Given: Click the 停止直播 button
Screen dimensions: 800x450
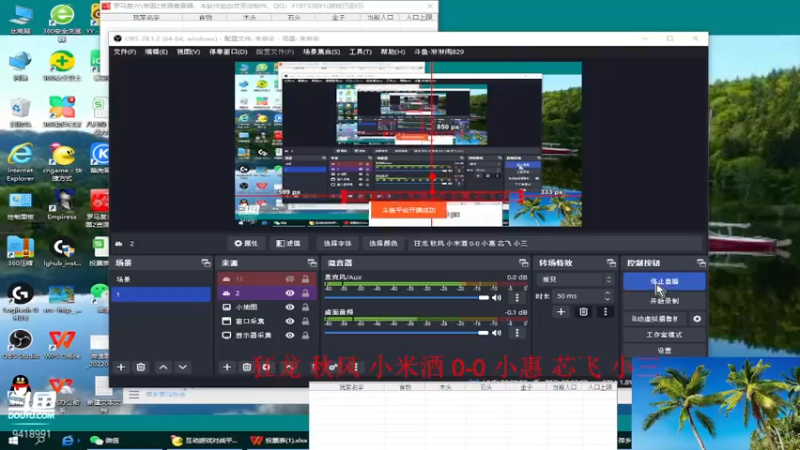Looking at the screenshot, I should (x=664, y=281).
